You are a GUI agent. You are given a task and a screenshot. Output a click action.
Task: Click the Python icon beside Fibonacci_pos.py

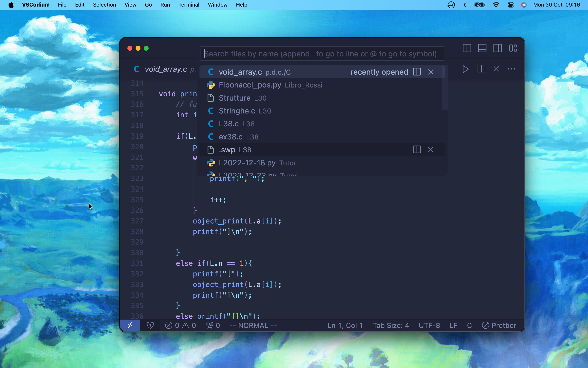211,85
